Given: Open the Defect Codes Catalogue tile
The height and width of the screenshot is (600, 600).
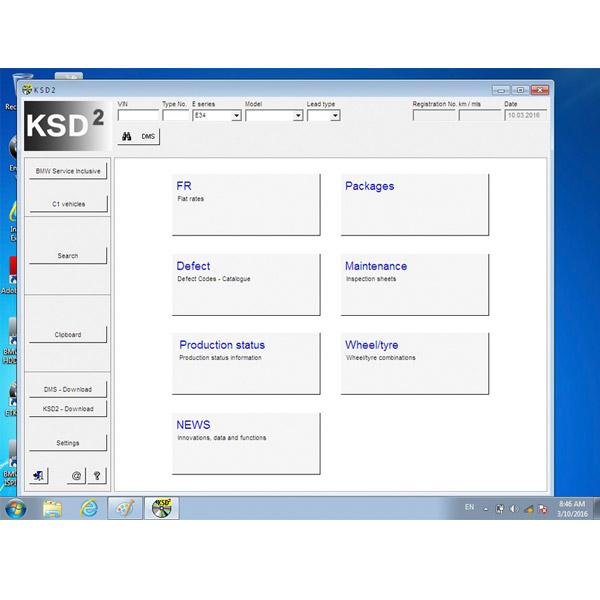Looking at the screenshot, I should coord(246,284).
